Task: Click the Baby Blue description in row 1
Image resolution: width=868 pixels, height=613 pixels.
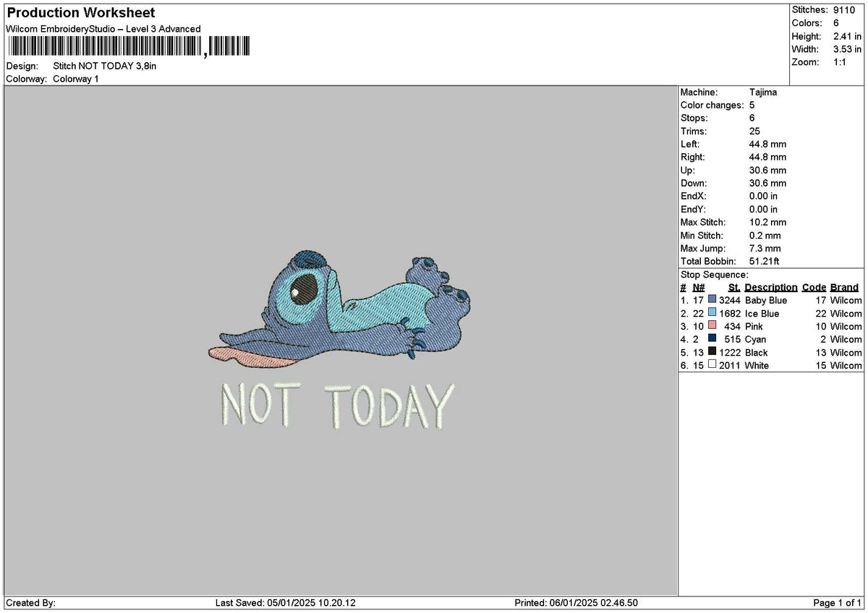Action: pyautogui.click(x=766, y=300)
